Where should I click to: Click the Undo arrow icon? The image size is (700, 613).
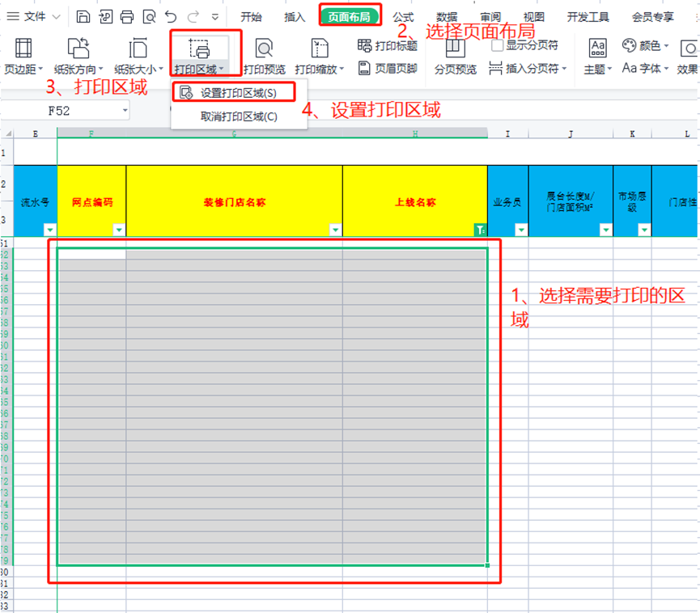[x=171, y=17]
